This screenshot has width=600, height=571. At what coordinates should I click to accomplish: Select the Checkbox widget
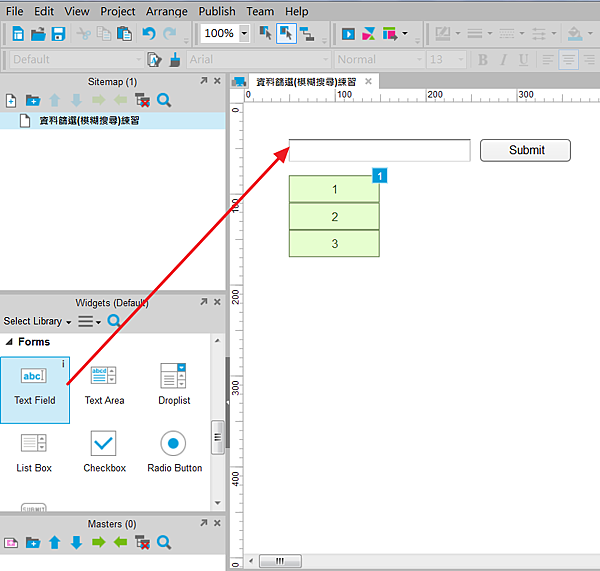[104, 453]
